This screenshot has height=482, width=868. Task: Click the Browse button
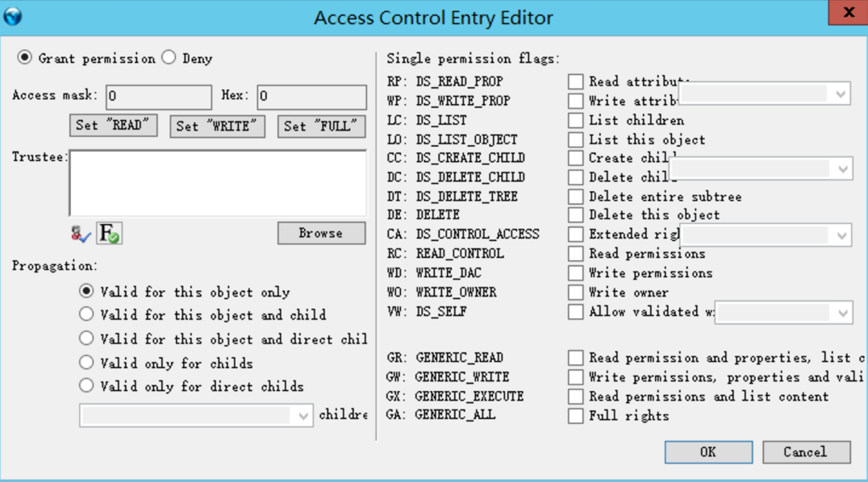click(x=321, y=233)
